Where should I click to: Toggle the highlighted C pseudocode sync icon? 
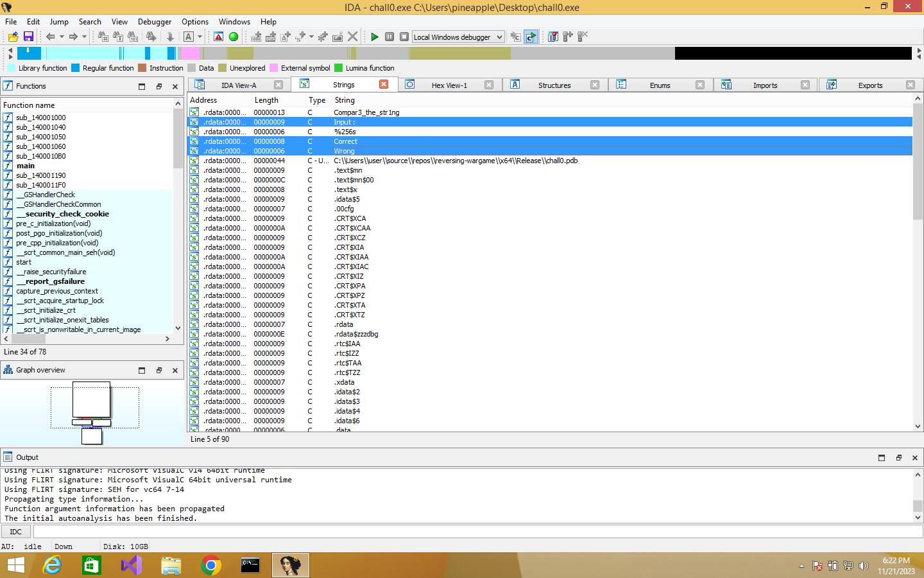point(531,37)
